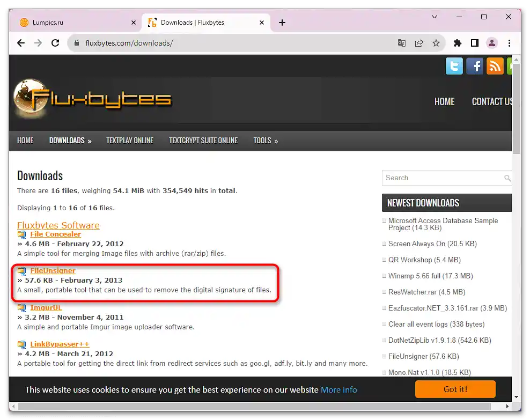Click the scrollbar down arrow
This screenshot has height=420, width=530.
(516, 397)
